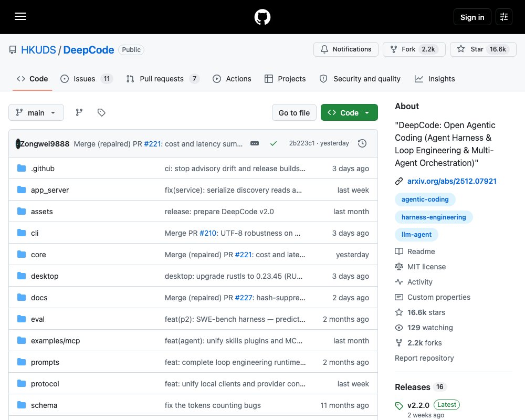Open Zongwei9888 author profile
Screen dimensions: 525x420
[45, 144]
